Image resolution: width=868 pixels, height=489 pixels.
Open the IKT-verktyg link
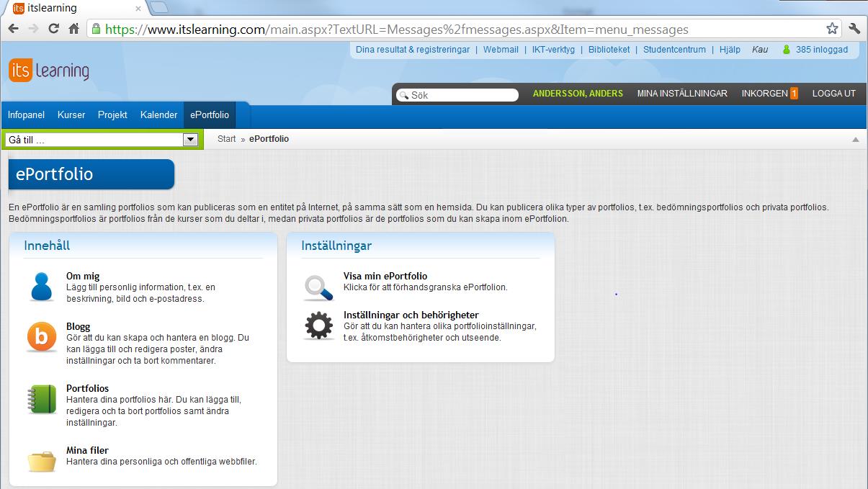[553, 50]
